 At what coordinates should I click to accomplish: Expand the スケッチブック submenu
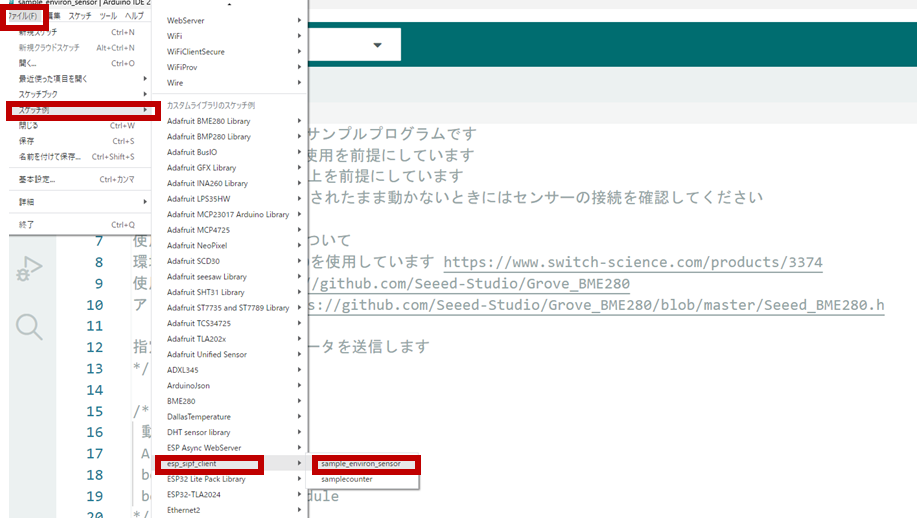79,94
